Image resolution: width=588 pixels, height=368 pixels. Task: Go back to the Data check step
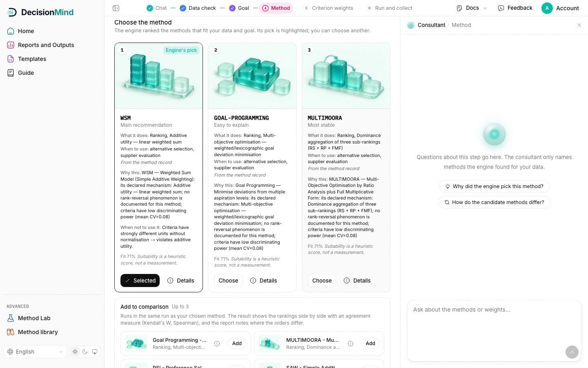pyautogui.click(x=198, y=8)
